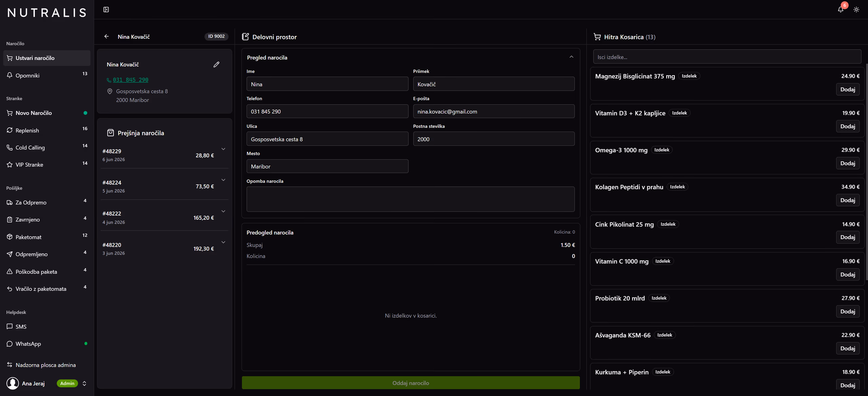Screen dimensions: 868x396
Task: Click the Postna stevilka field
Action: 494,139
